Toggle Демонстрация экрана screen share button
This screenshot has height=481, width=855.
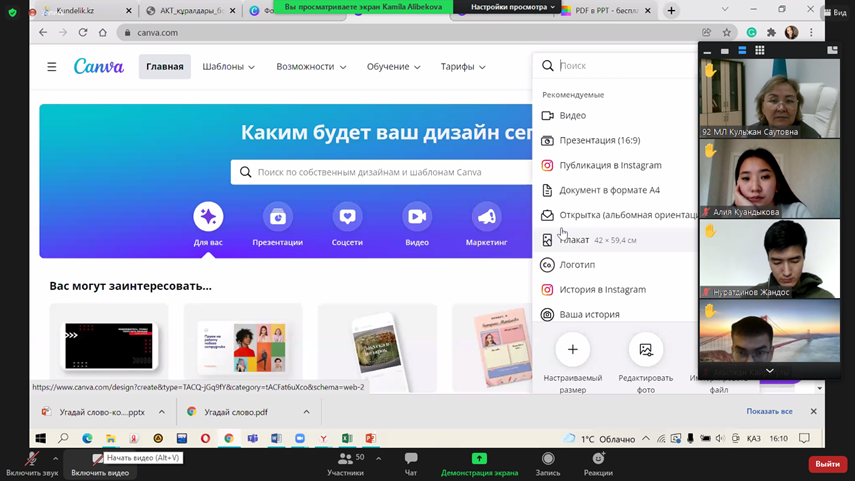pos(479,459)
